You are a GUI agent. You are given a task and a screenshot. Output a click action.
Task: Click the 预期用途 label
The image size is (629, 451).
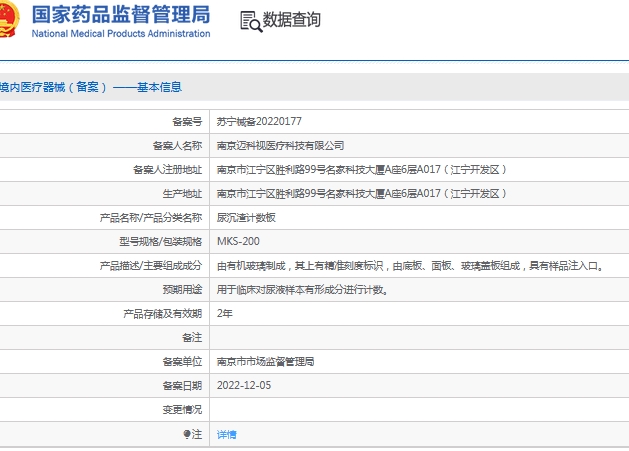pyautogui.click(x=182, y=290)
